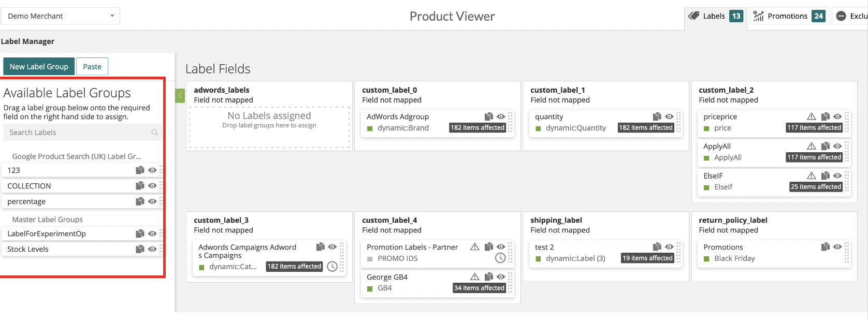Switch to the Labels tab

[x=716, y=16]
